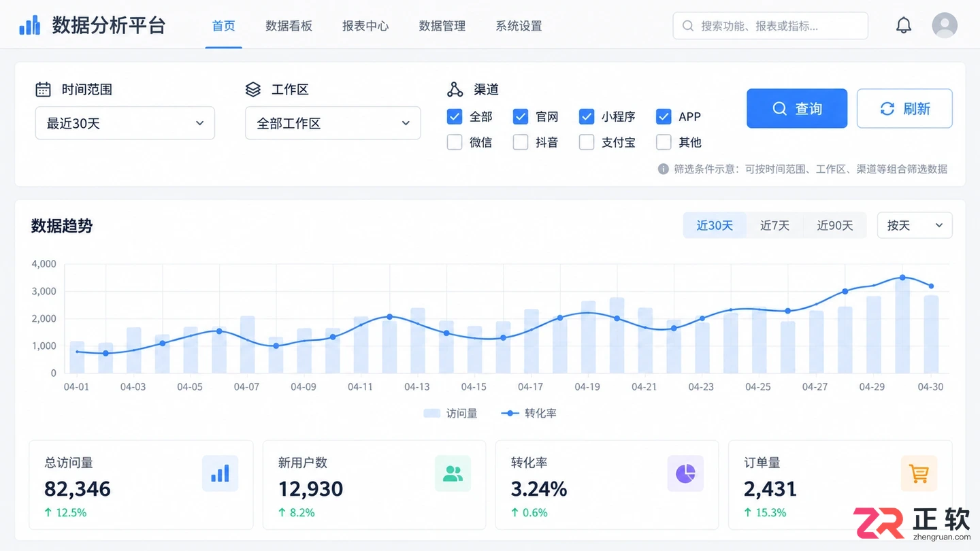This screenshot has height=551, width=980.
Task: Click the network icon beside 渠道
Action: tap(455, 89)
